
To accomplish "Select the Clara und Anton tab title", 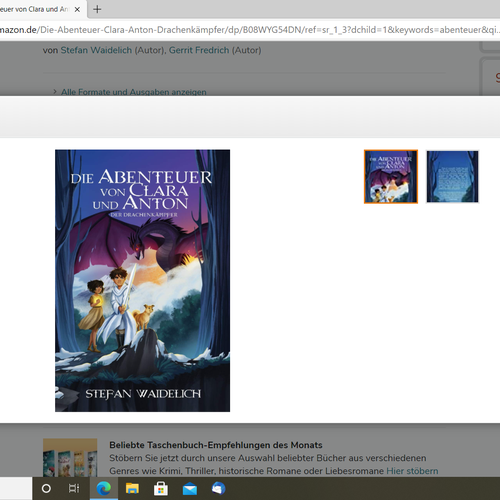I will click(33, 9).
